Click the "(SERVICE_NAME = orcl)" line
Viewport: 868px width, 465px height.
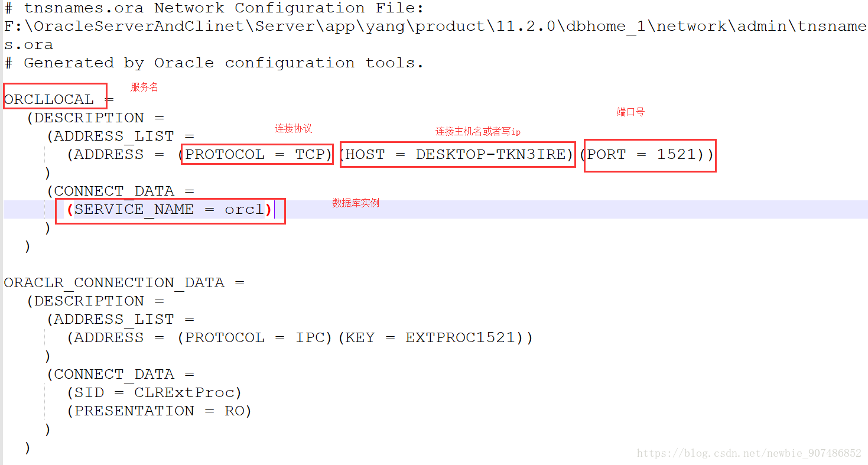tap(170, 210)
